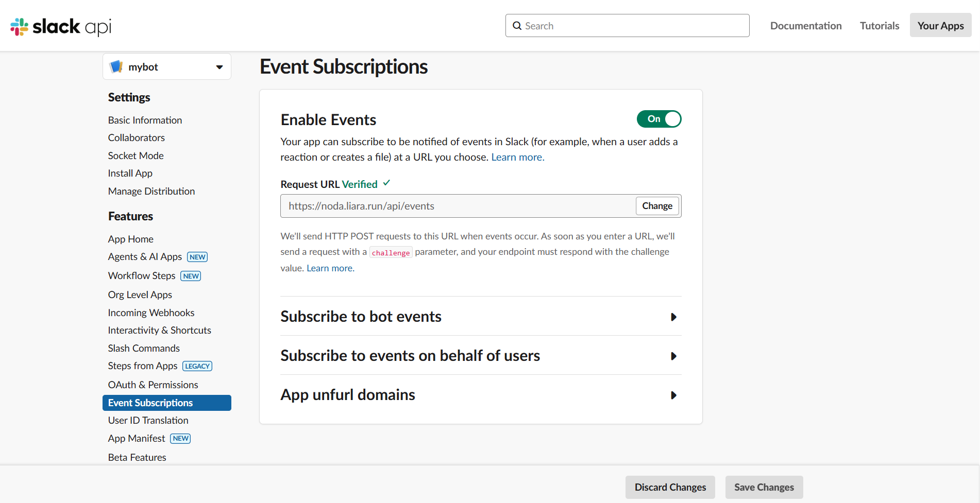
Task: Click the challenge code parameter text
Action: click(391, 253)
